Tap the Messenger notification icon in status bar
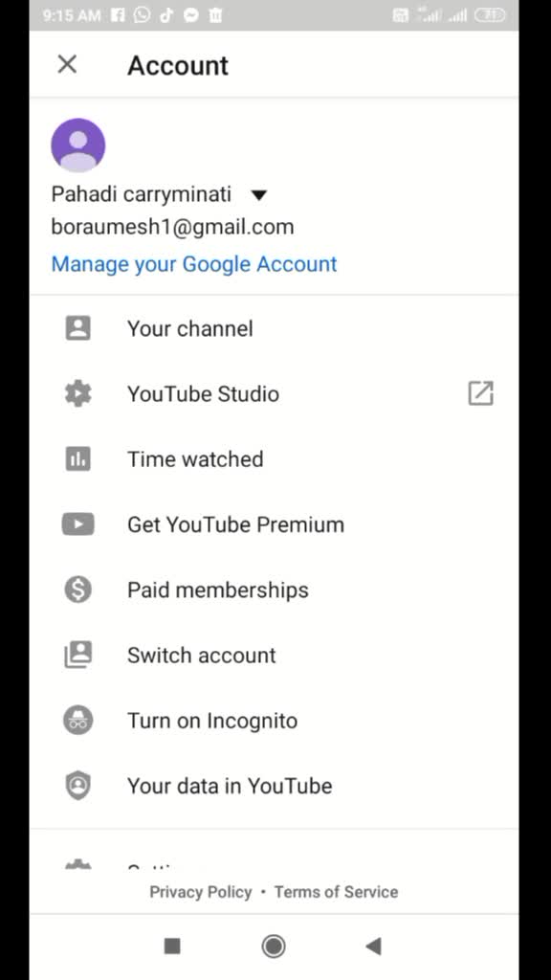 point(191,15)
